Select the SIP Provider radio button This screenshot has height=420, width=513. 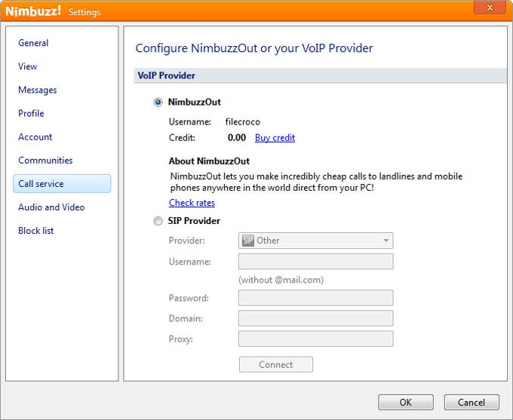(158, 221)
